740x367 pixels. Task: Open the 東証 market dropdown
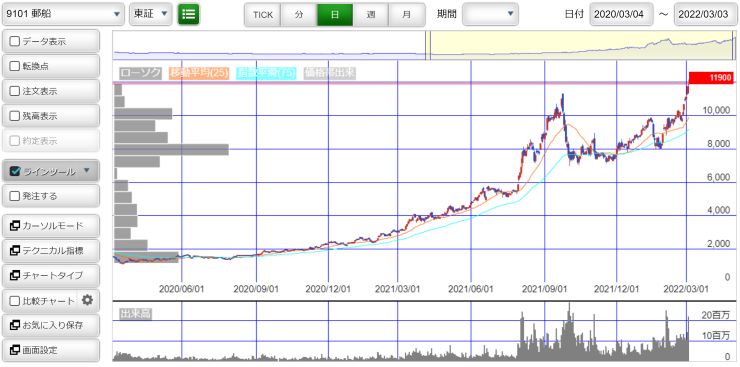pos(151,15)
